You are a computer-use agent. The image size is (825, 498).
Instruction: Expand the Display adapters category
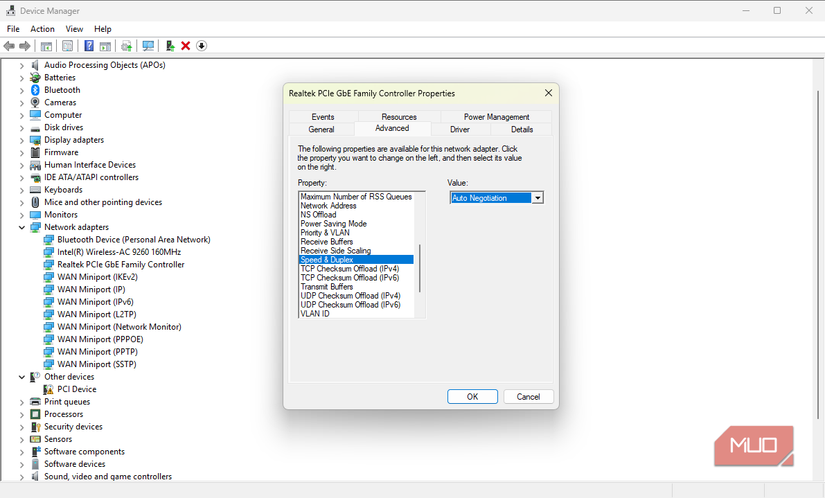click(x=22, y=140)
